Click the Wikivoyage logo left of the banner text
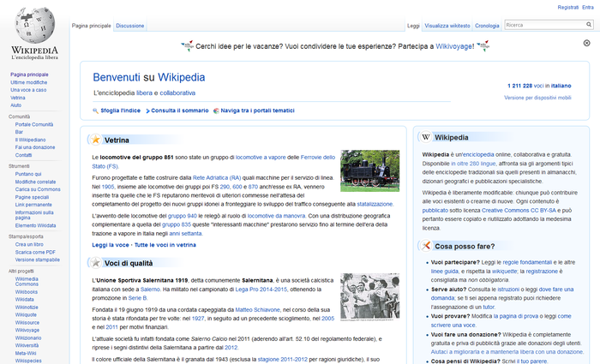This screenshot has width=600, height=364. coord(187,46)
